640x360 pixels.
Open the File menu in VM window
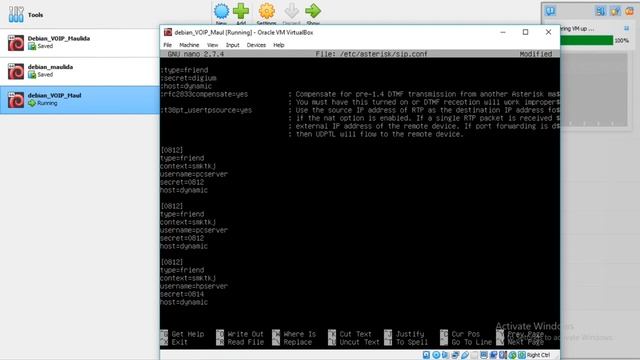pos(167,45)
